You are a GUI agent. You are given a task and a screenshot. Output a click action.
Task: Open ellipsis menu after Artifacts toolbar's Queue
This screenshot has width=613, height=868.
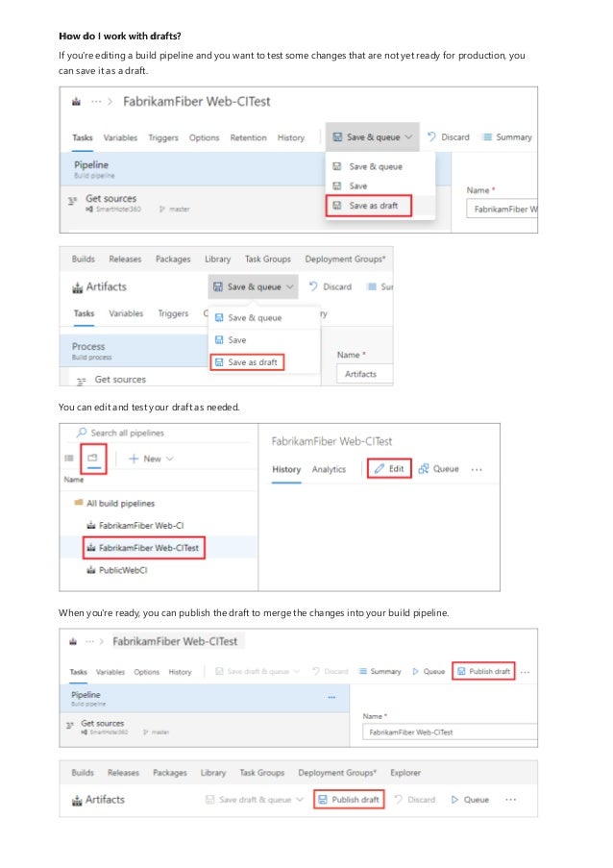510,800
